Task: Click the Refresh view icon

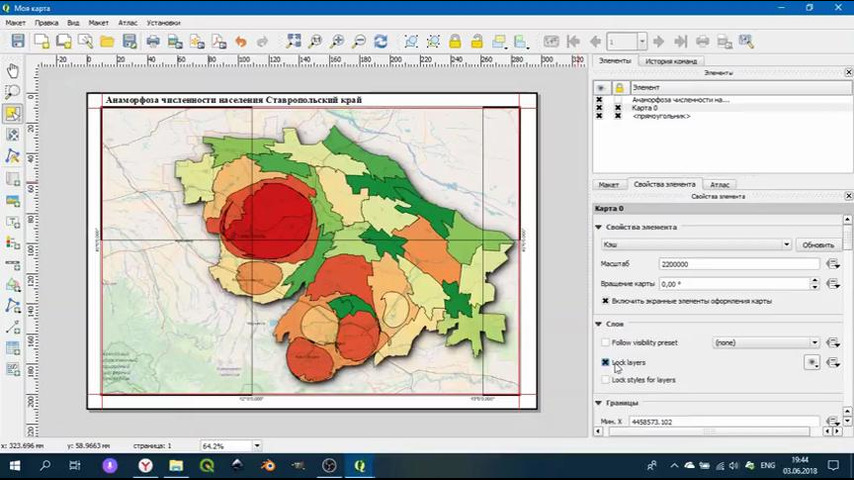Action: tap(380, 41)
